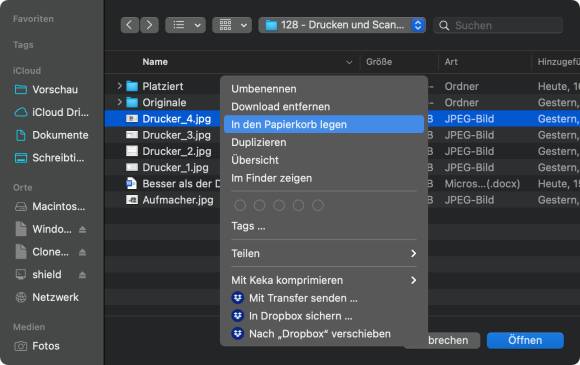Expand the Originale folder
Screen dimensions: 580x365
click(x=119, y=102)
